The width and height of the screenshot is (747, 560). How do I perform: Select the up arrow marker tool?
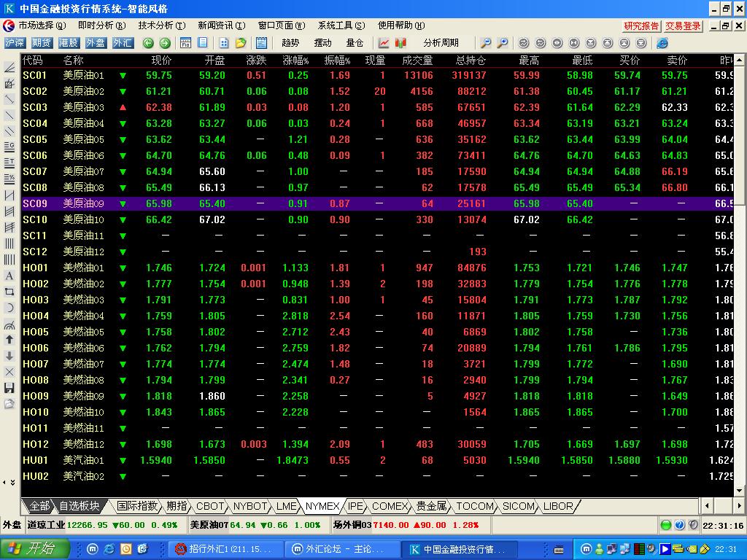point(9,340)
